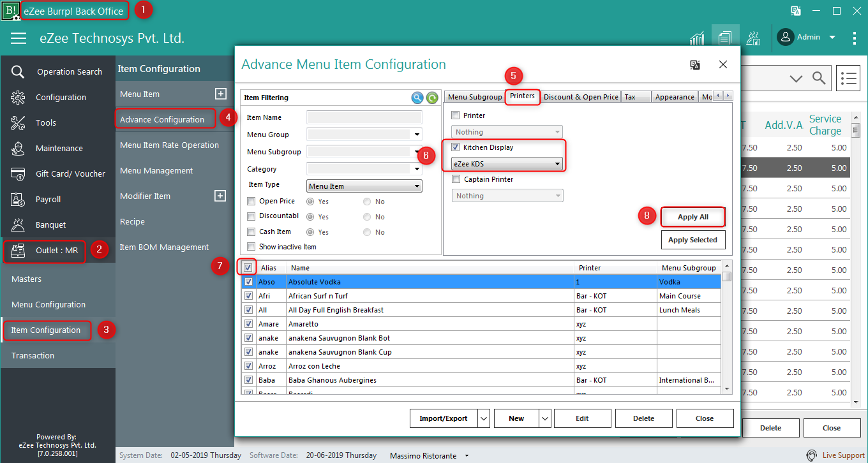Image resolution: width=868 pixels, height=463 pixels.
Task: Select the African Surf n Turf row
Action: tap(482, 296)
